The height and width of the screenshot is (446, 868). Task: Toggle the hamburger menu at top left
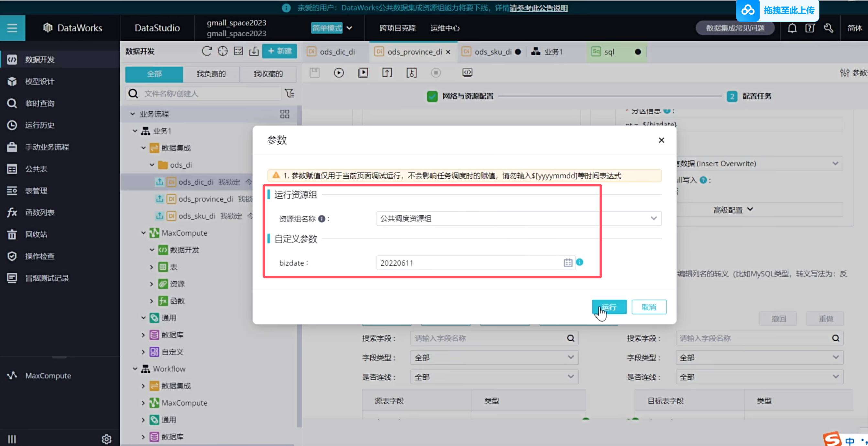point(12,28)
